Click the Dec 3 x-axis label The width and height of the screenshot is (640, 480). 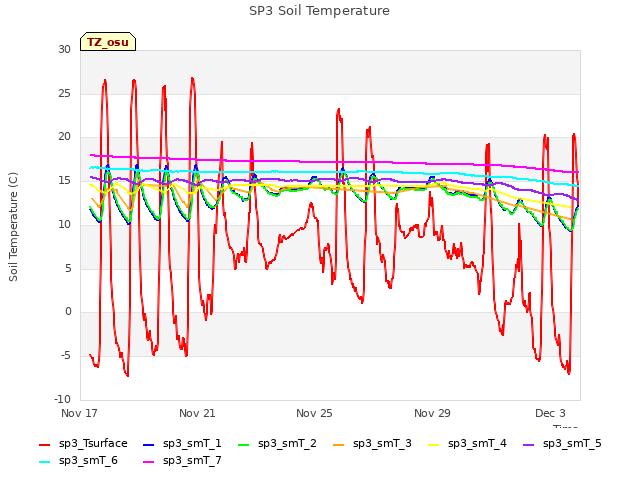550,413
